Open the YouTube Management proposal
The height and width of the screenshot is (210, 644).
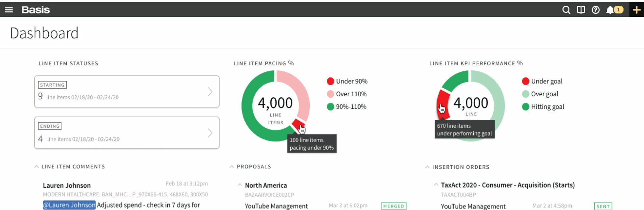[276, 206]
